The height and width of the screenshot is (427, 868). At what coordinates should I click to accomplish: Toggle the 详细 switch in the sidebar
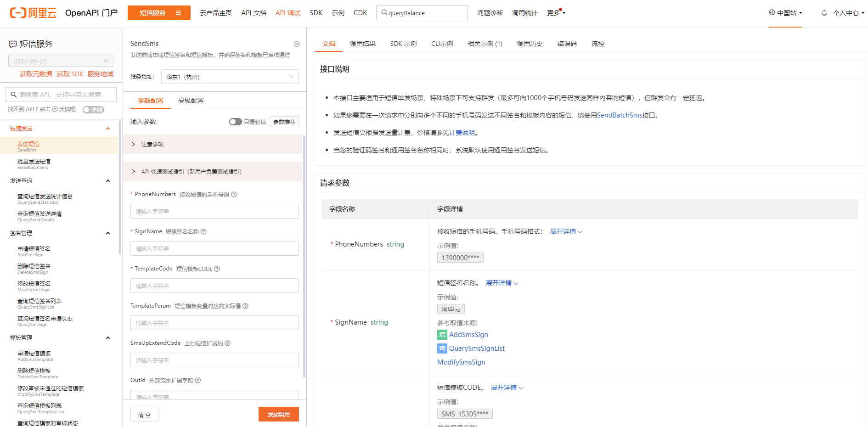pos(94,110)
